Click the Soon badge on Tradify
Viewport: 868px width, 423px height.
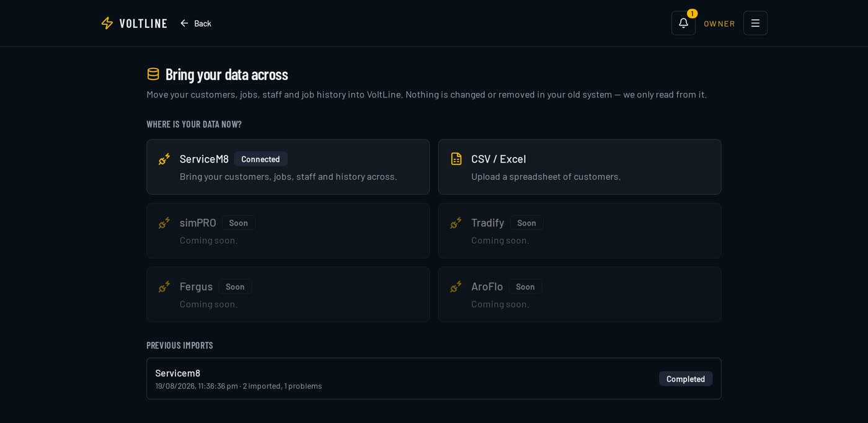(526, 223)
